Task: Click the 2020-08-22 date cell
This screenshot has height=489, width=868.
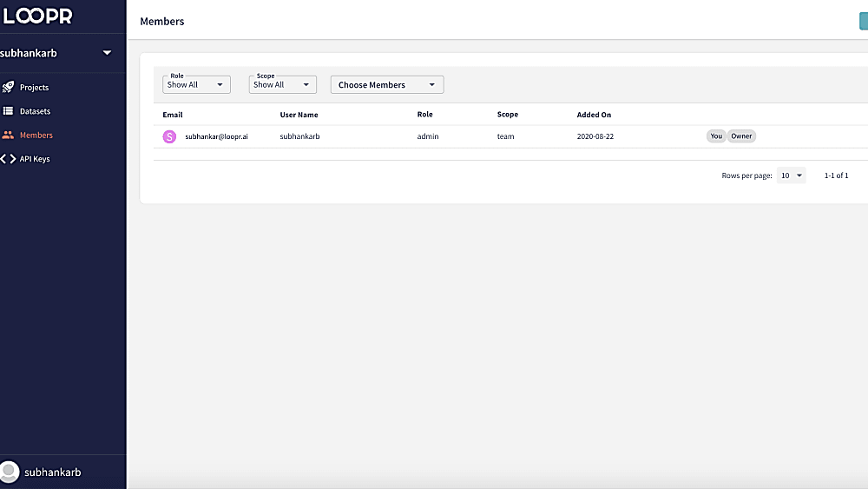Action: 595,136
